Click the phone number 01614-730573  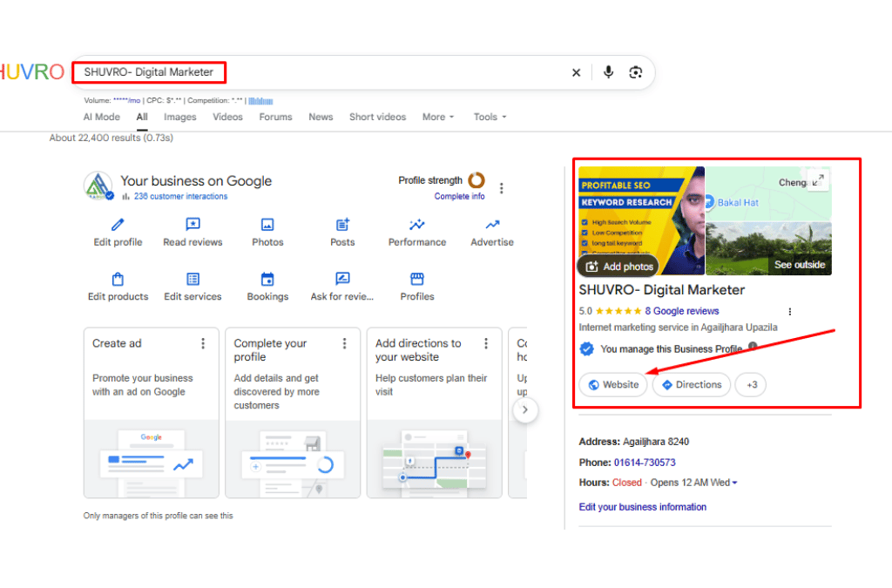coord(645,463)
